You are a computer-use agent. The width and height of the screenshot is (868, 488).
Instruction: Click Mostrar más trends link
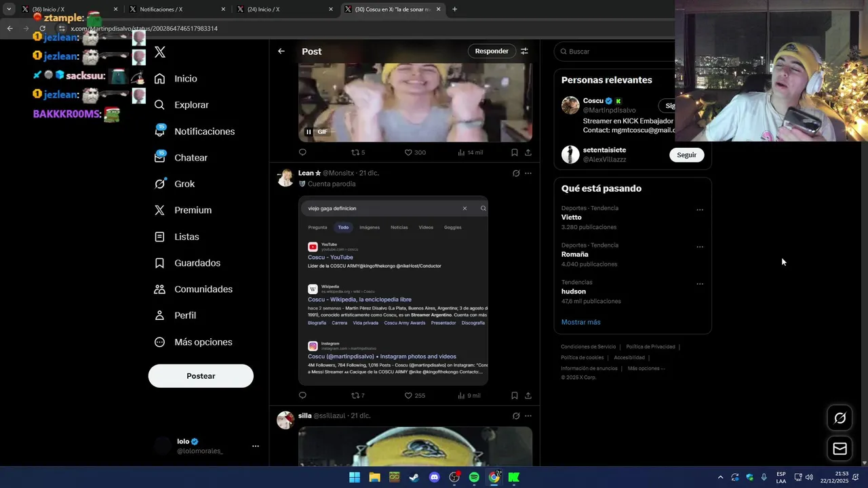coord(581,322)
